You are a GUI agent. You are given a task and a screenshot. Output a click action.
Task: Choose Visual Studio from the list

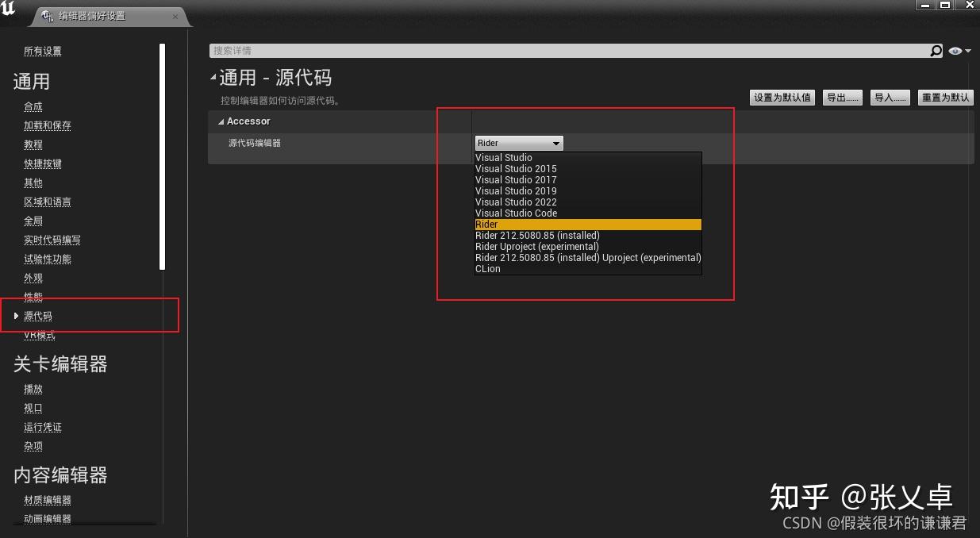588,157
